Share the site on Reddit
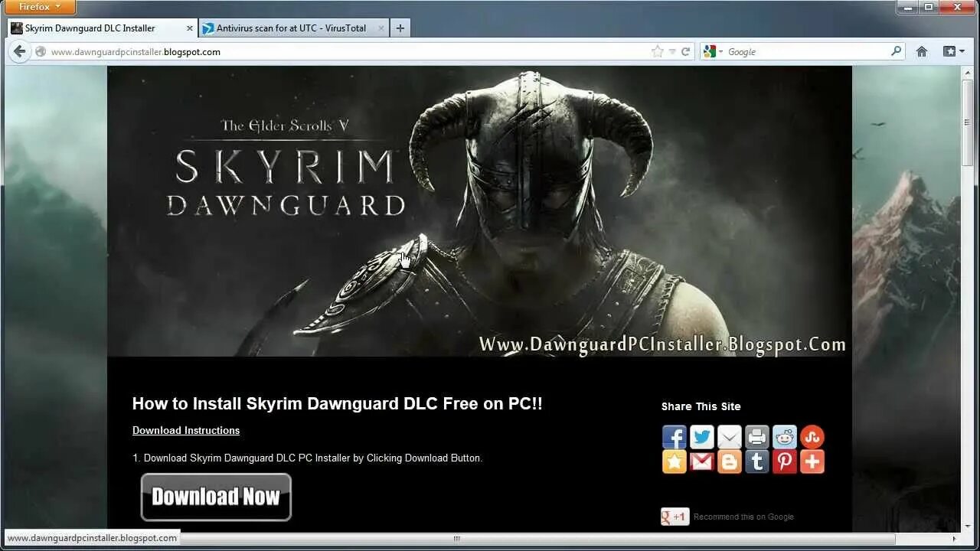Image resolution: width=980 pixels, height=551 pixels. click(785, 437)
